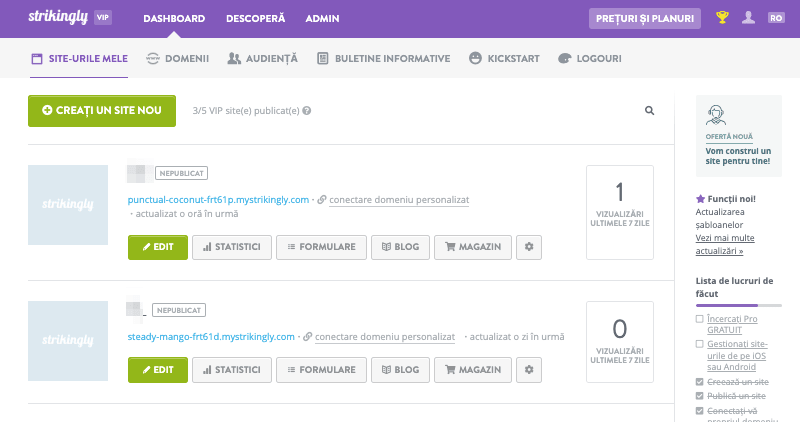Click 3/5 VIP site(e) publicat(e) text
Image resolution: width=800 pixels, height=422 pixels.
(x=245, y=111)
